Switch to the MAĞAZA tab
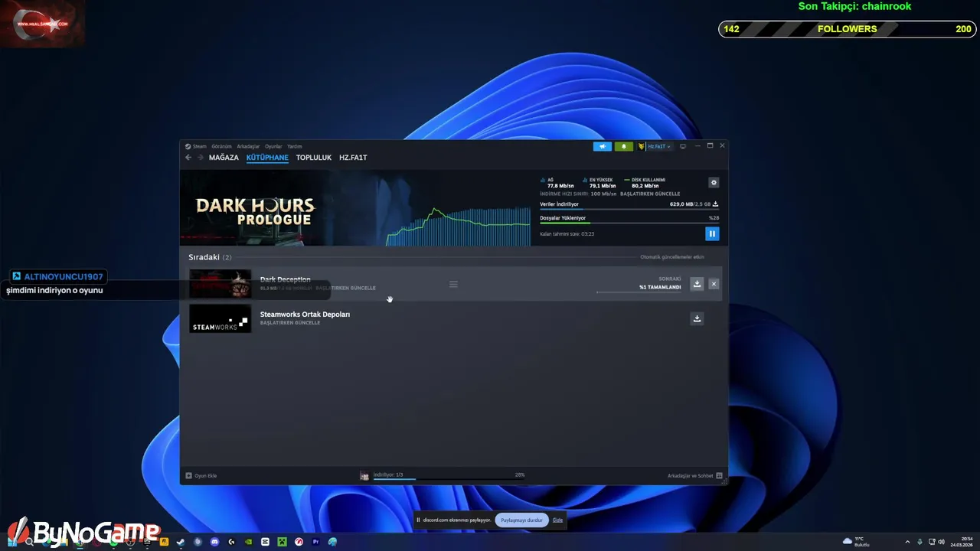980x551 pixels. point(224,158)
